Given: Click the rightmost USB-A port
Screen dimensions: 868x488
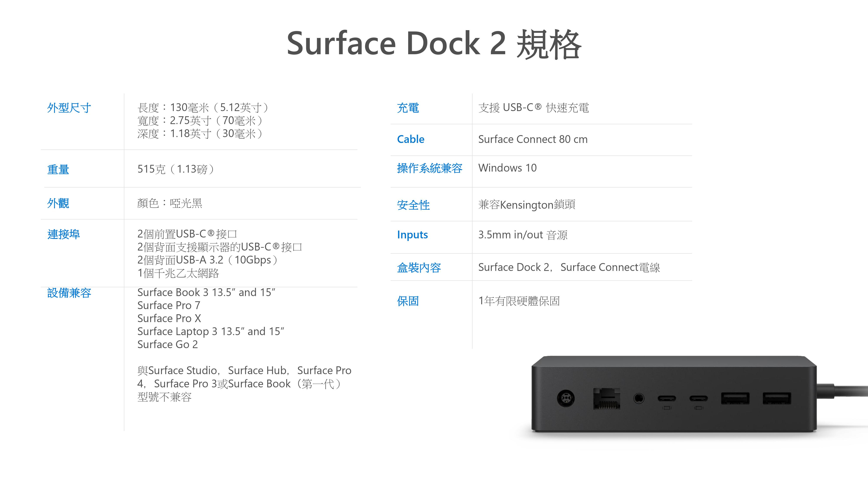Looking at the screenshot, I should click(x=777, y=398).
